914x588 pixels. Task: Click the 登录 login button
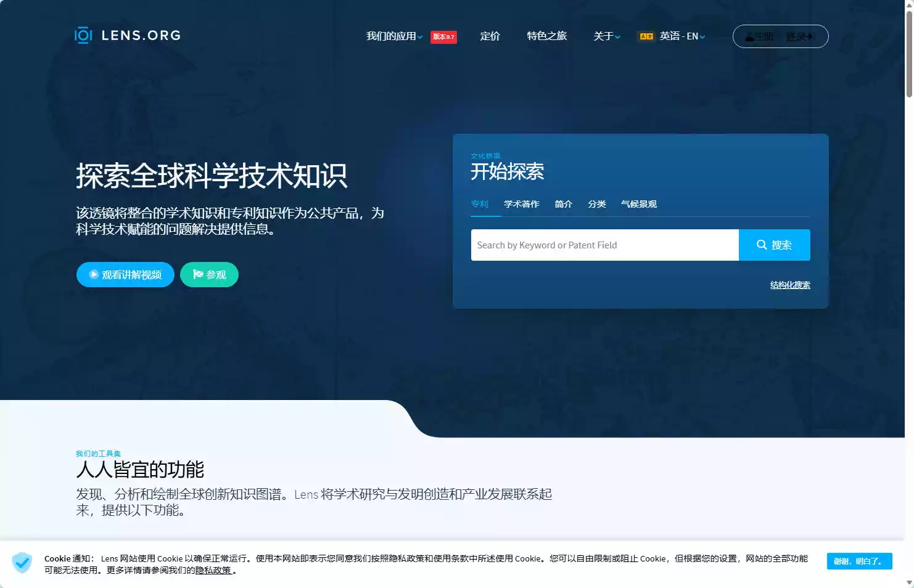pos(800,36)
